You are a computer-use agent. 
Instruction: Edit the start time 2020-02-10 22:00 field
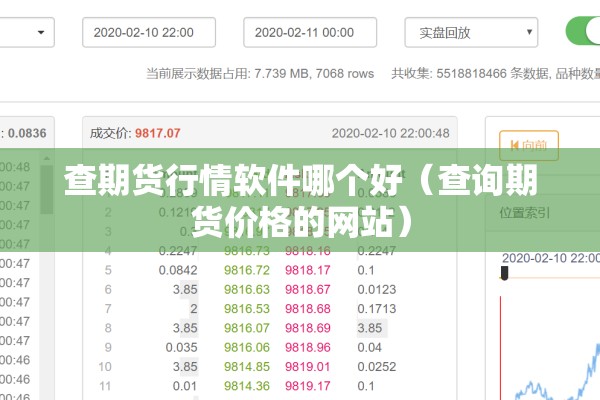pyautogui.click(x=149, y=33)
